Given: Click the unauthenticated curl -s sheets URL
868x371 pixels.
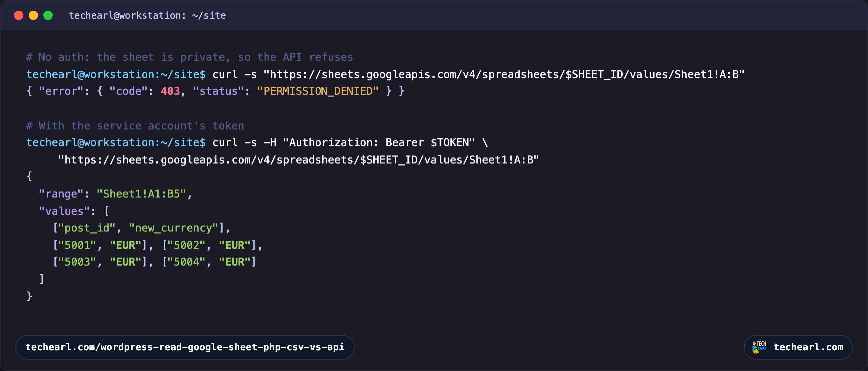Looking at the screenshot, I should [504, 74].
